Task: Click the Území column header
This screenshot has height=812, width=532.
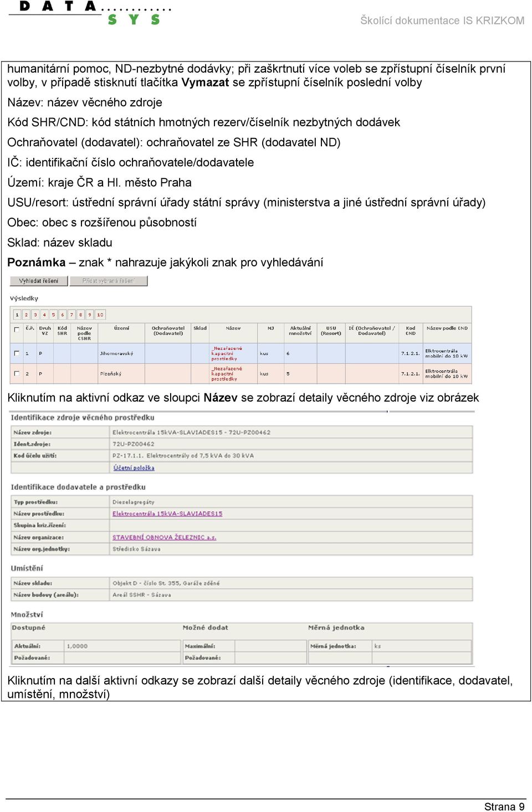Action: (x=122, y=328)
